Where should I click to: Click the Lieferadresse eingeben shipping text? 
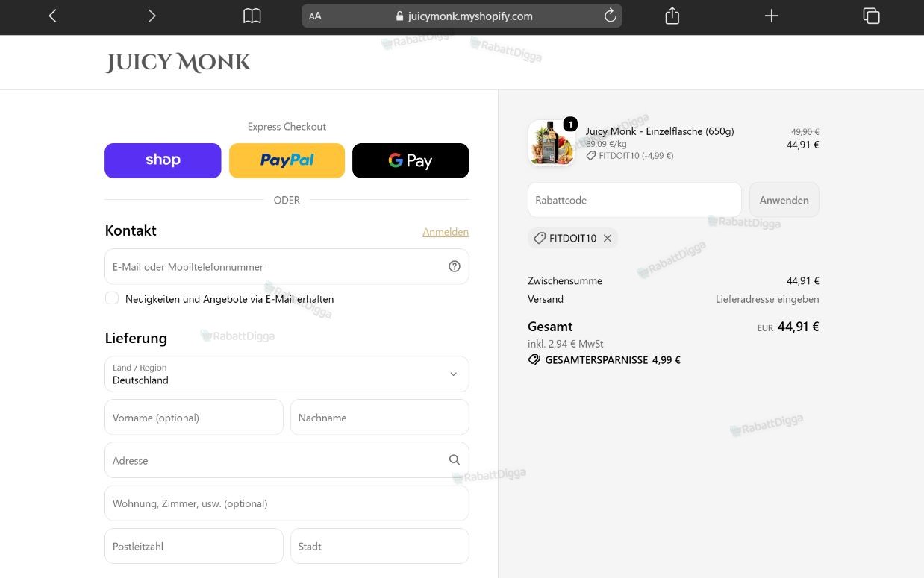[x=767, y=299]
